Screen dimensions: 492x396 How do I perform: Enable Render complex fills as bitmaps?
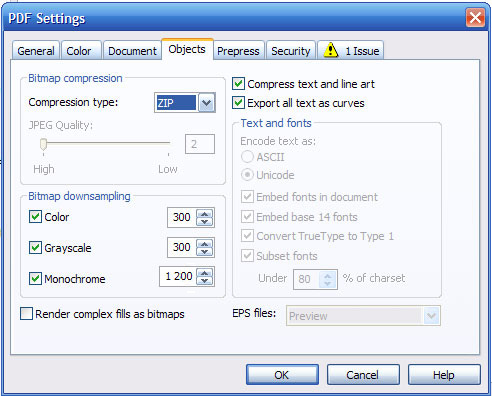tap(26, 314)
